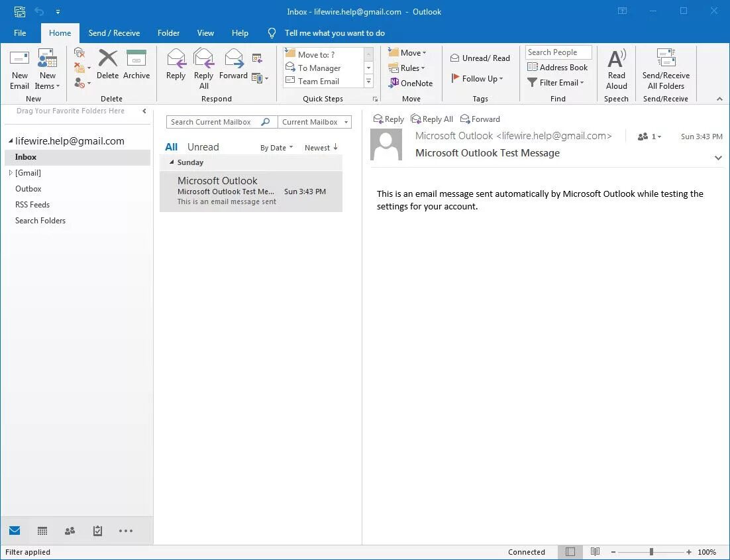
Task: Switch to the Send / Receive tab
Action: (x=114, y=32)
